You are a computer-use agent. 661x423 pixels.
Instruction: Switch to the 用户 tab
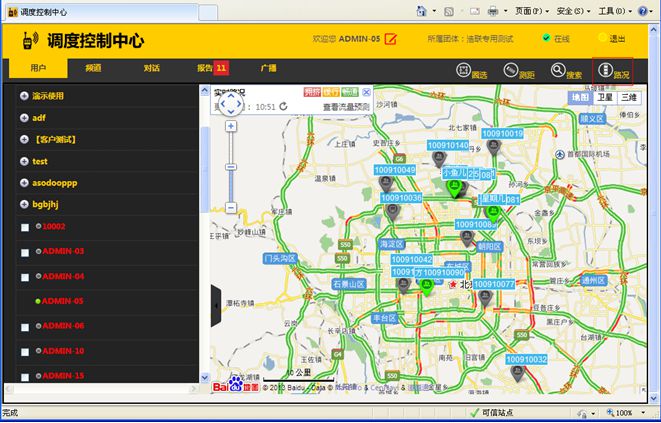pos(38,68)
